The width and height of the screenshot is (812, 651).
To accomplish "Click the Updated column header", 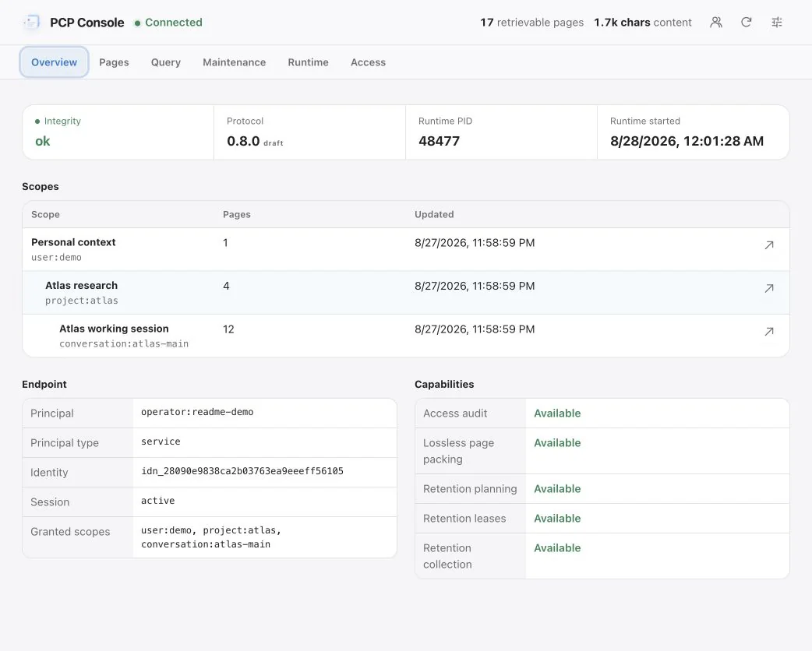I will tap(434, 214).
